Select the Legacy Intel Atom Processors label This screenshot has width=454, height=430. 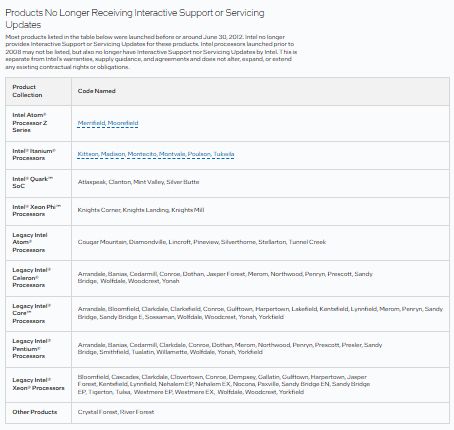point(30,242)
